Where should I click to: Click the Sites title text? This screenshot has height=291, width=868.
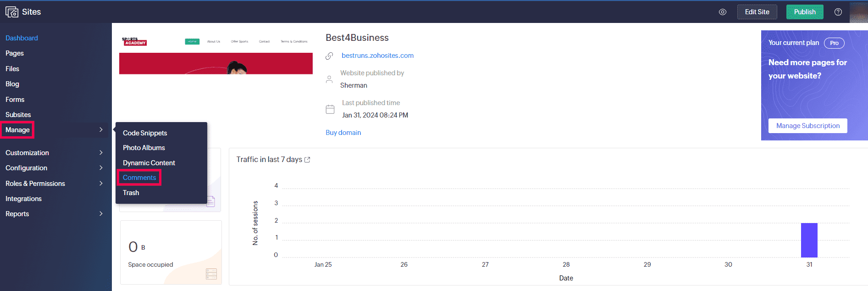click(x=32, y=12)
